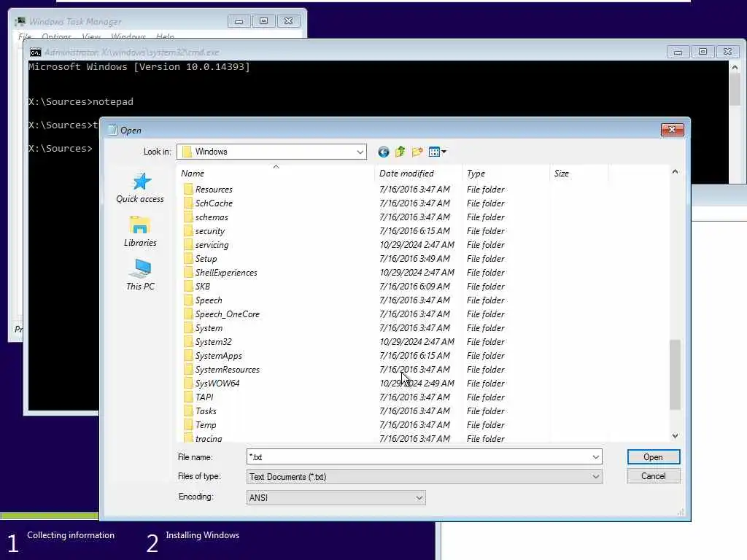Image resolution: width=747 pixels, height=560 pixels.
Task: Select the SystemResources folder icon
Action: (x=188, y=370)
